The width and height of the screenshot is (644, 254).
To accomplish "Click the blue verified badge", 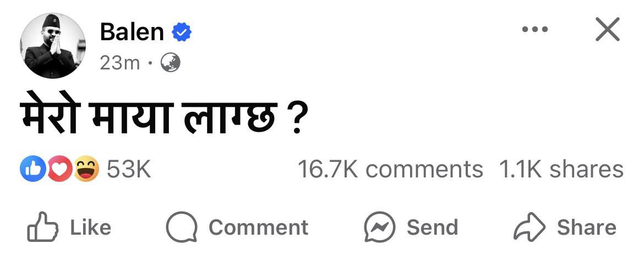I will point(181,33).
